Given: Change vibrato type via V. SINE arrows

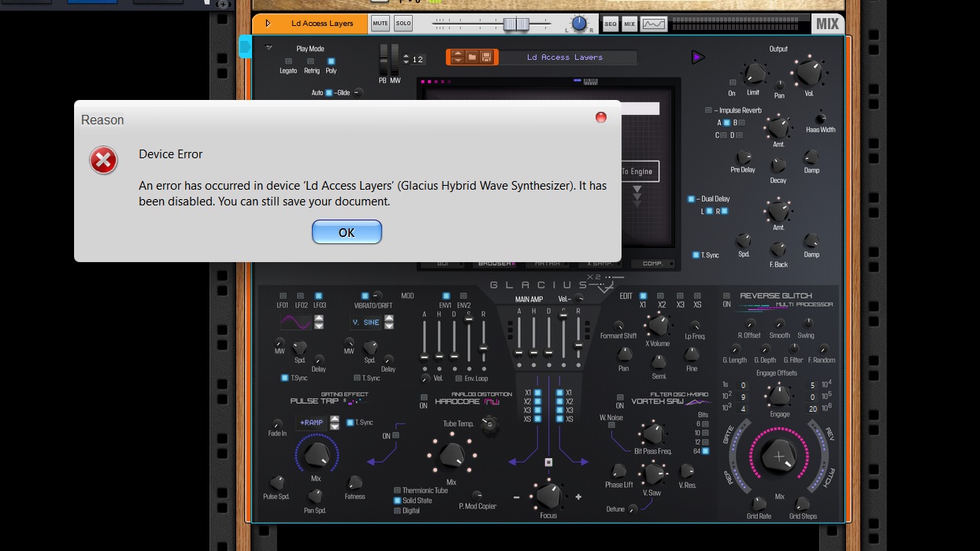Looking at the screenshot, I should click(x=388, y=322).
